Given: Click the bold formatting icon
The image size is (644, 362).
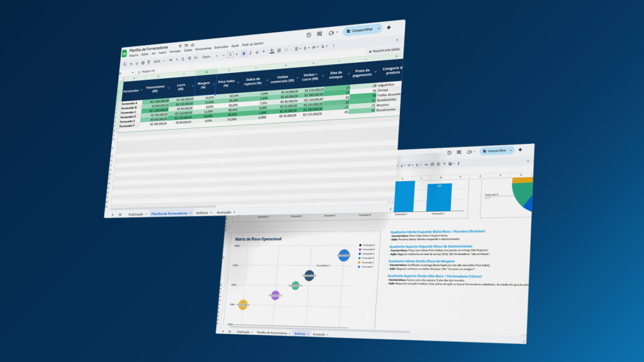Looking at the screenshot, I should click(244, 54).
